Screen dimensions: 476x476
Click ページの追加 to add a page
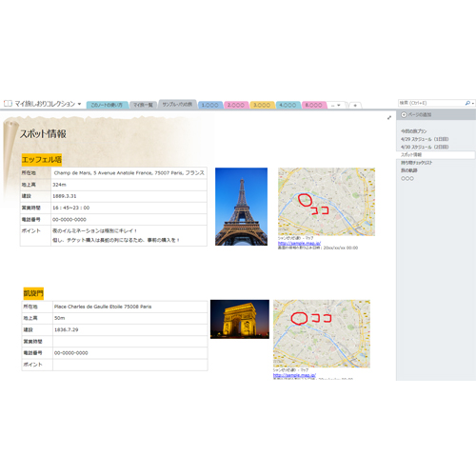point(420,114)
